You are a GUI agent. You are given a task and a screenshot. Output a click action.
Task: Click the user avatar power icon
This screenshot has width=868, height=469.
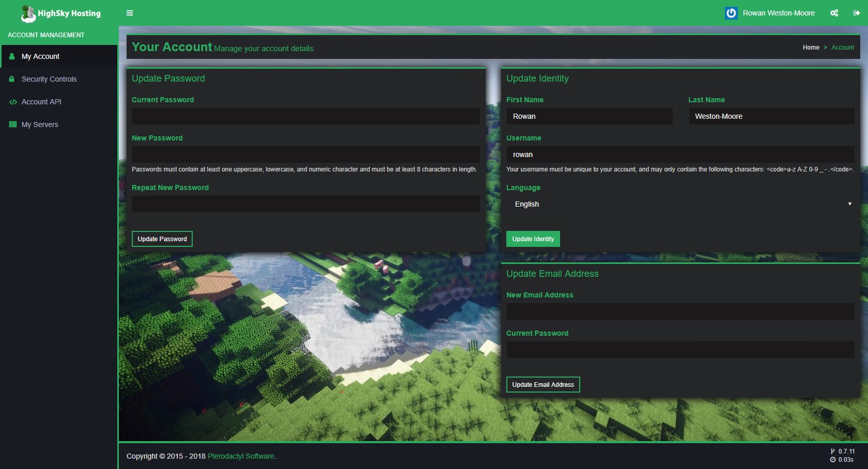click(x=731, y=13)
